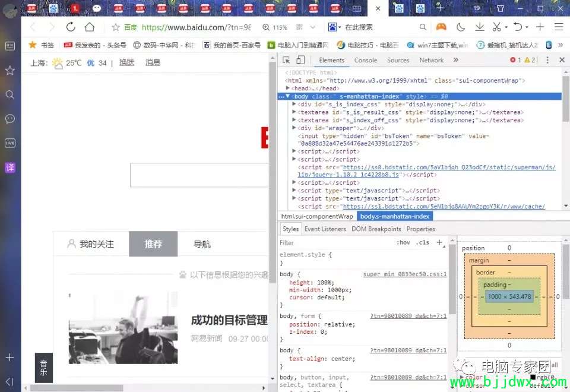Expand the head element node
The image size is (570, 392).
[287, 88]
